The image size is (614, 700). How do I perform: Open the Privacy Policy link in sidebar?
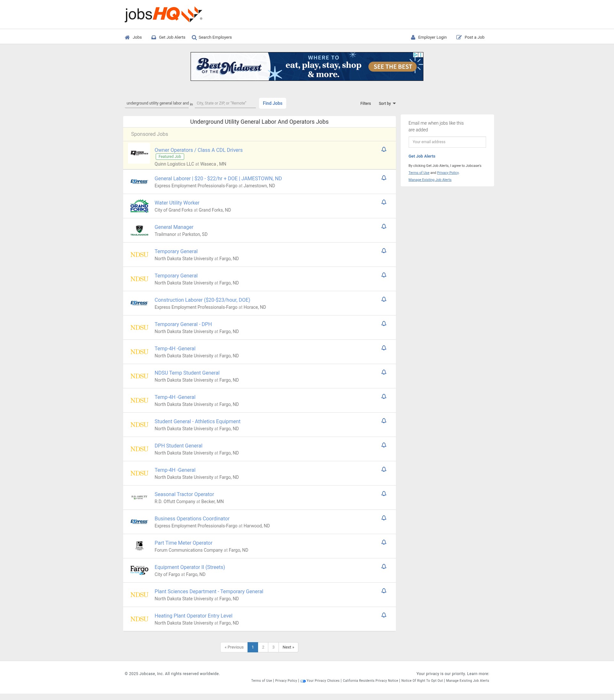coord(447,173)
